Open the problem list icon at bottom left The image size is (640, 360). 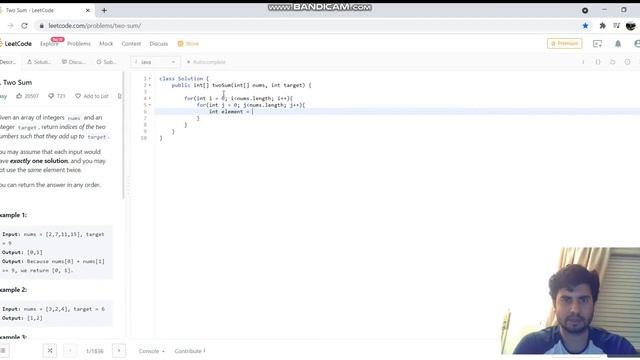[3, 351]
